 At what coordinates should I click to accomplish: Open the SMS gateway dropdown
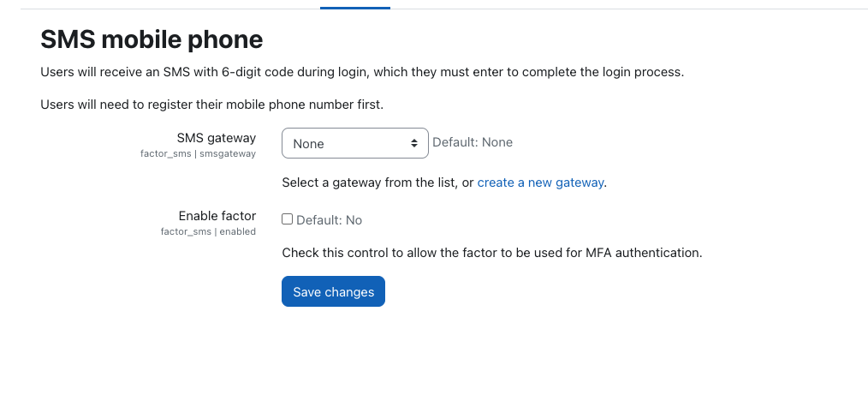click(355, 143)
